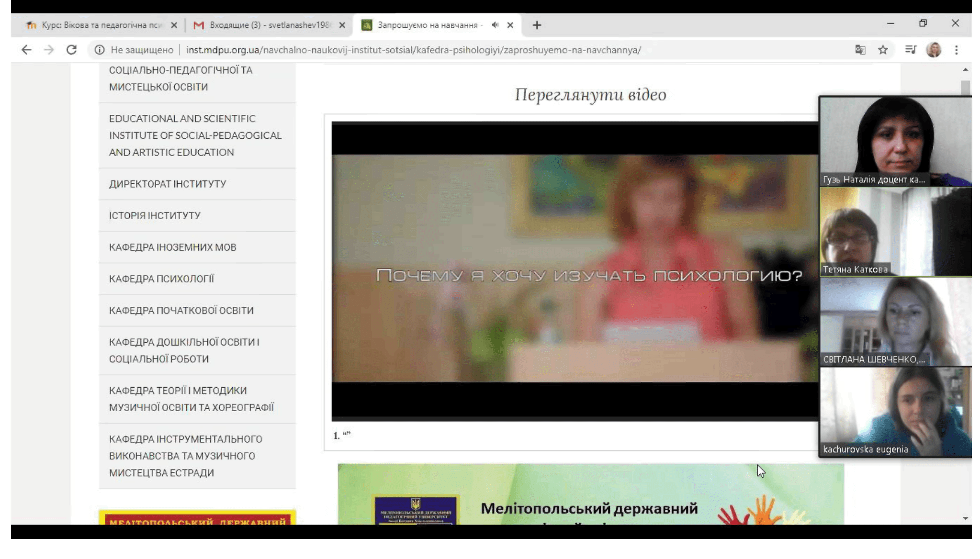The image size is (980, 559).
Task: Bookmark page with the star icon
Action: click(x=883, y=50)
